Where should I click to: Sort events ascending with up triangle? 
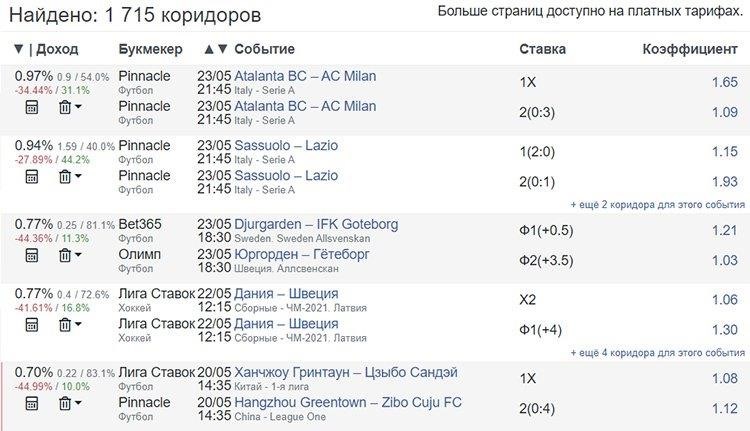pos(209,49)
